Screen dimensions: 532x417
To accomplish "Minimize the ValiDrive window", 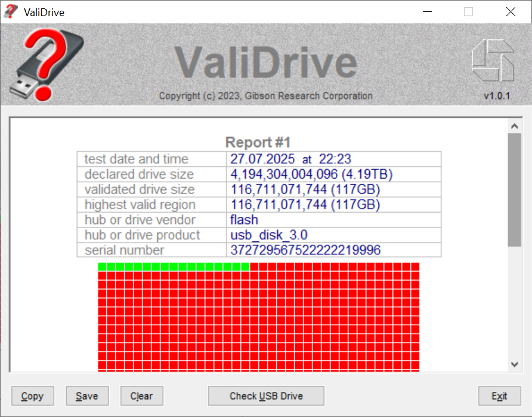I will 427,12.
